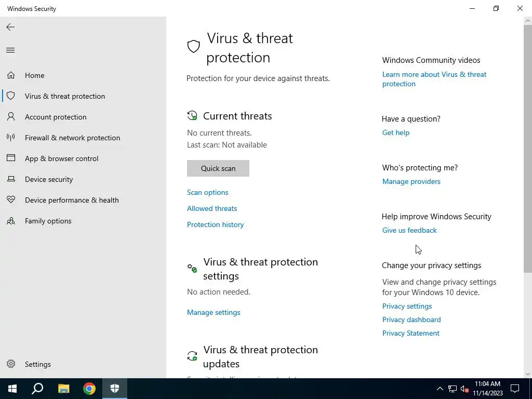Click the back arrow icon
This screenshot has width=532, height=399.
click(10, 27)
